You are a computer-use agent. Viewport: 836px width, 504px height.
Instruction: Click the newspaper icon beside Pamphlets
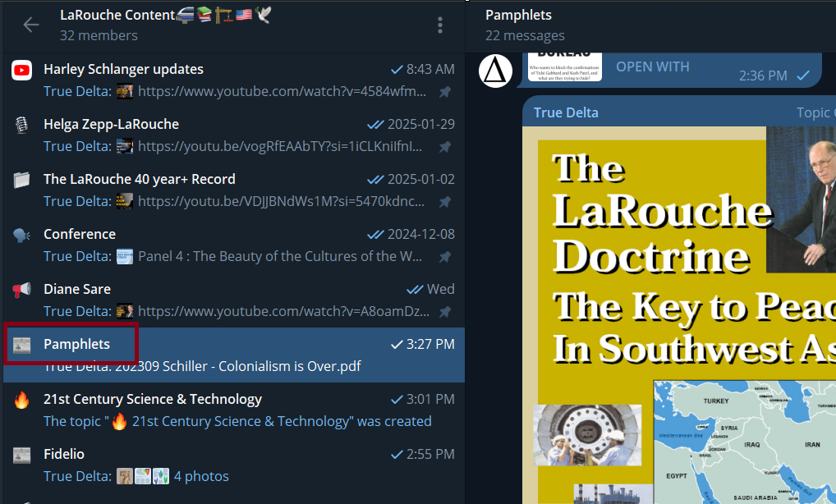(22, 346)
